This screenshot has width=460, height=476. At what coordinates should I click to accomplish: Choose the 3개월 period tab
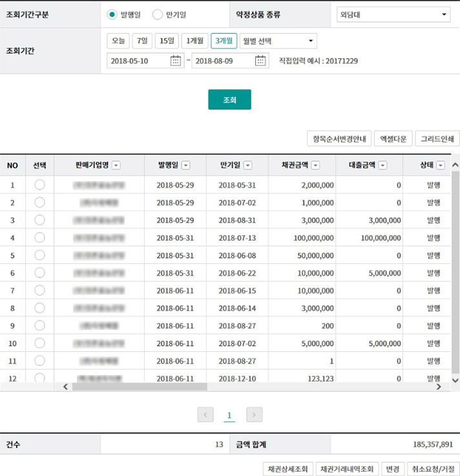(x=224, y=41)
